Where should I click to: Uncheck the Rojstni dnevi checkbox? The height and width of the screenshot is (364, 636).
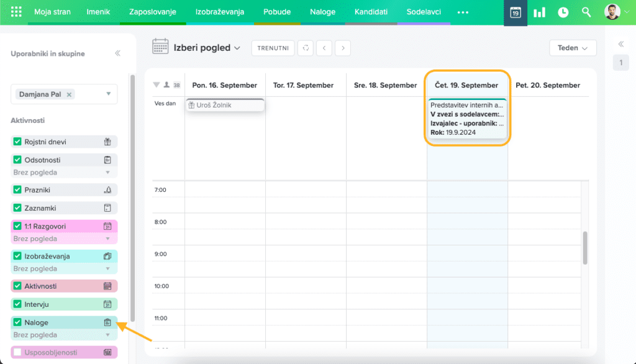(x=17, y=142)
